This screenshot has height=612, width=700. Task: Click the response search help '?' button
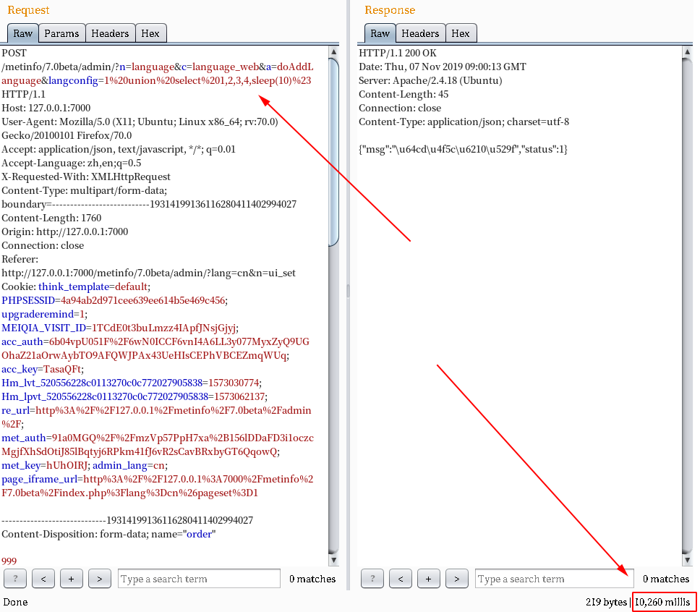coord(372,579)
